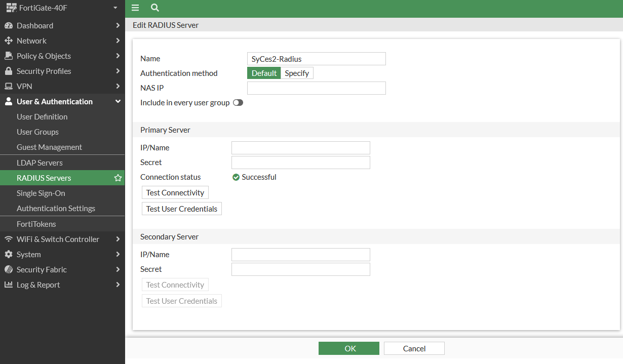623x364 pixels.
Task: Toggle the hamburger sidebar menu icon
Action: click(135, 8)
